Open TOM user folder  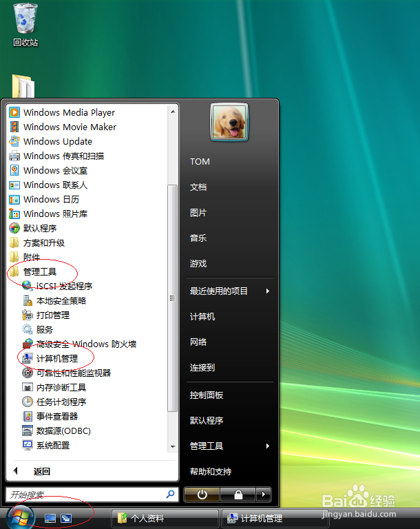tap(200, 162)
